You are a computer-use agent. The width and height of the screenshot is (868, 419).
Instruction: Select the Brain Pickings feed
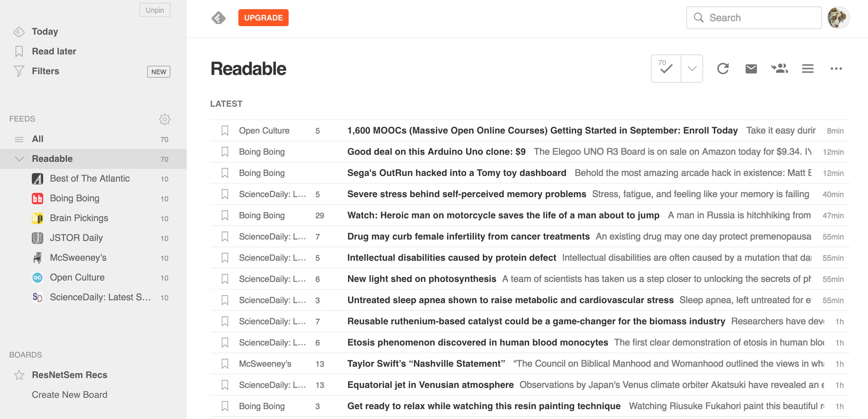79,218
